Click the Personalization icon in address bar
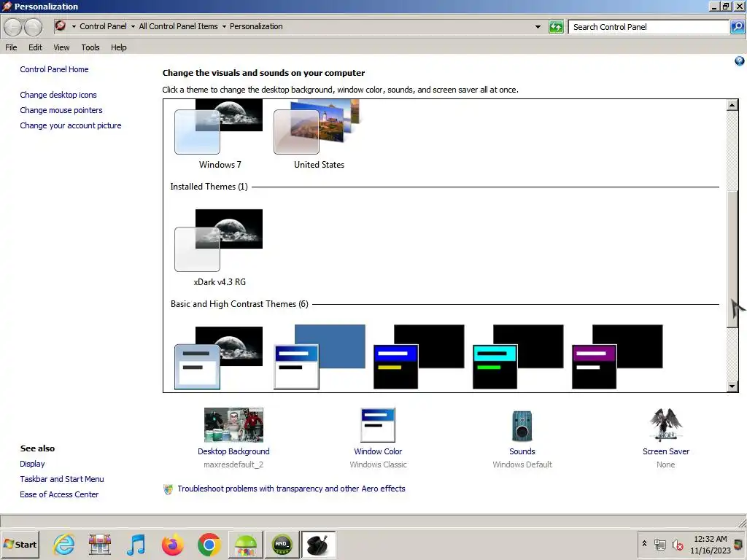747x560 pixels. [61, 26]
